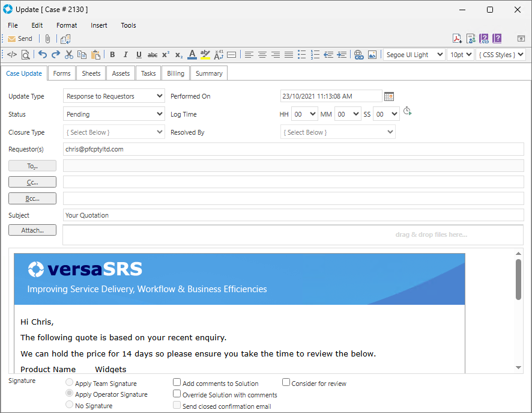This screenshot has height=413, width=532.
Task: Insert numbered list
Action: point(315,54)
